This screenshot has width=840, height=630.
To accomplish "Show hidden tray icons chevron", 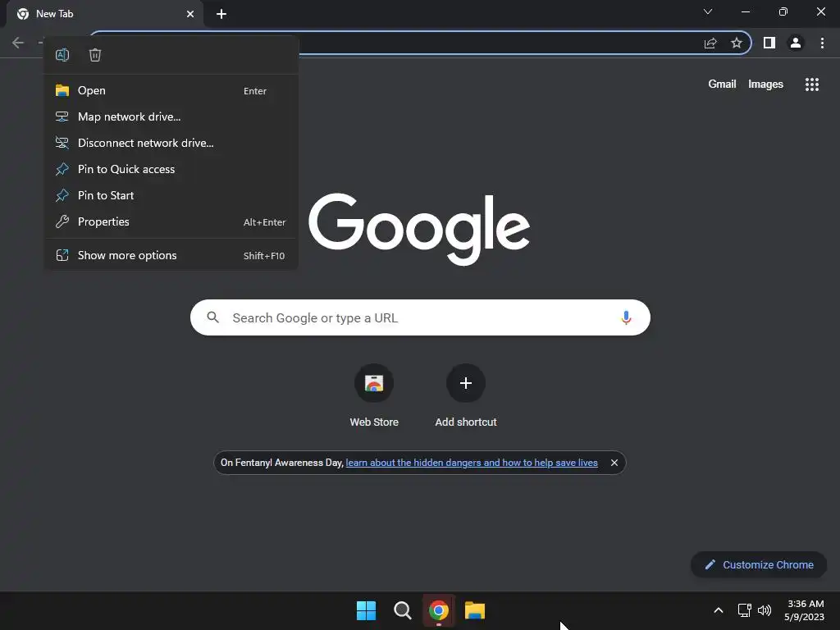I will pos(719,610).
